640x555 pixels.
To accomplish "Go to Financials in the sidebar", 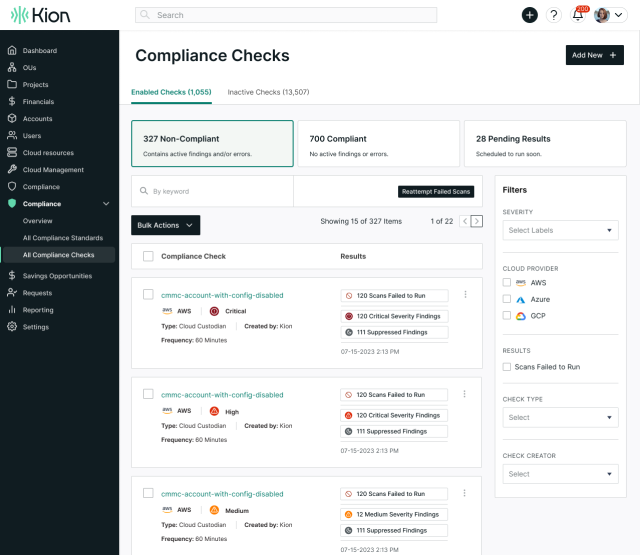I will click(38, 101).
